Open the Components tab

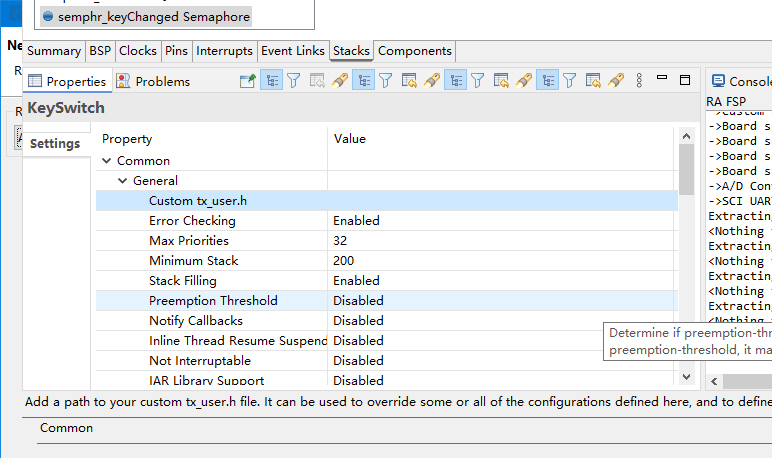point(415,51)
